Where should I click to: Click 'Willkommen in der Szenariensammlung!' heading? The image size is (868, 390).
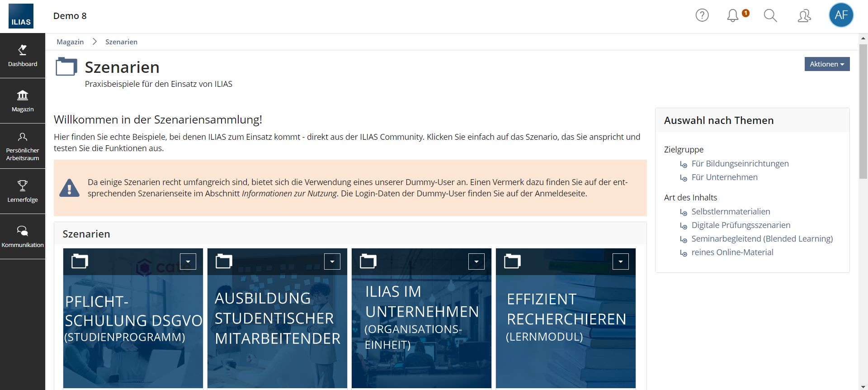(x=158, y=119)
